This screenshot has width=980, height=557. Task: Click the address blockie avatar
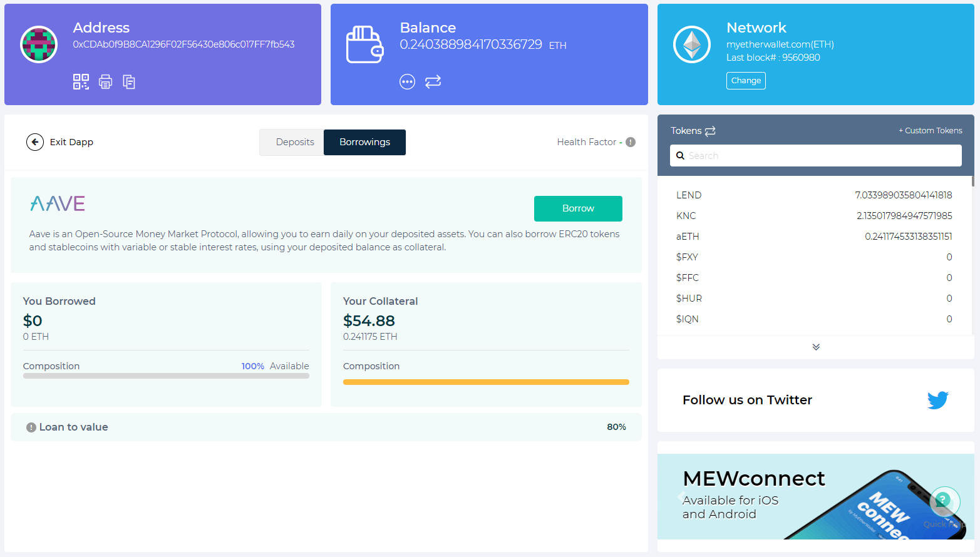coord(39,44)
